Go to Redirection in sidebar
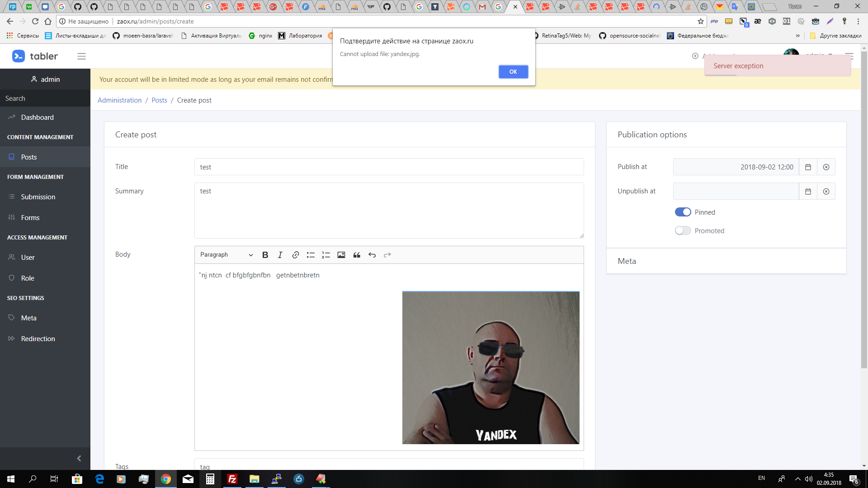 point(38,339)
